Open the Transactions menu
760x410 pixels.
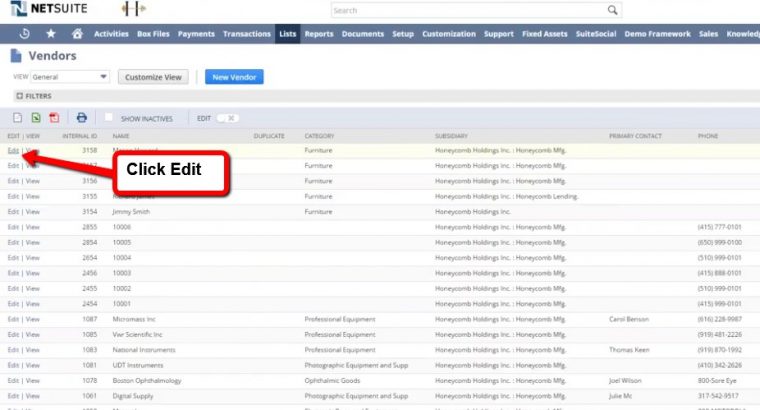coord(247,33)
